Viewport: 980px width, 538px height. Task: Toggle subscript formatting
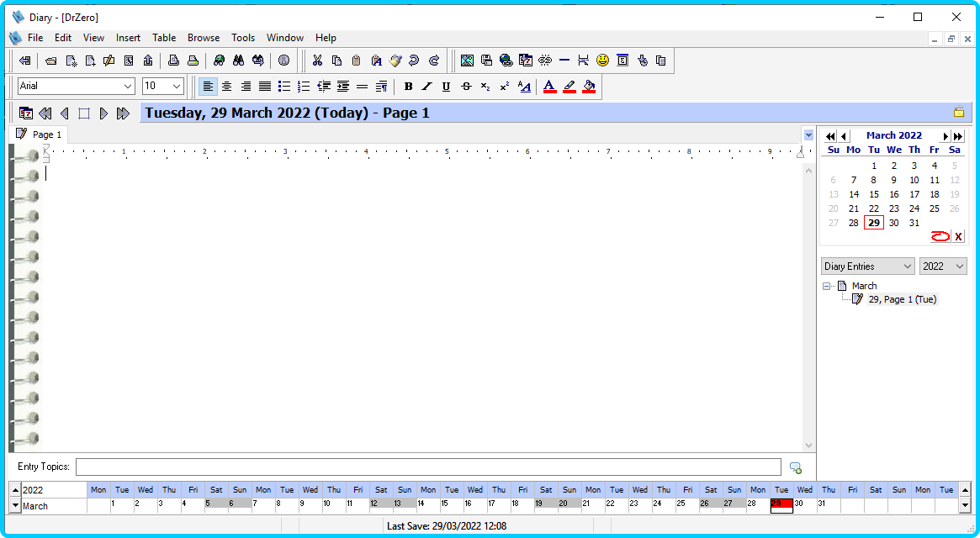pyautogui.click(x=485, y=87)
